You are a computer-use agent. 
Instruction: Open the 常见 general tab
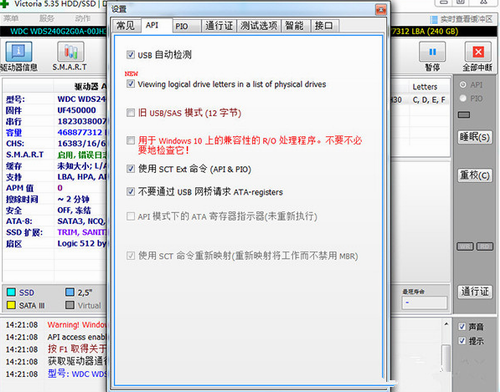pyautogui.click(x=126, y=26)
